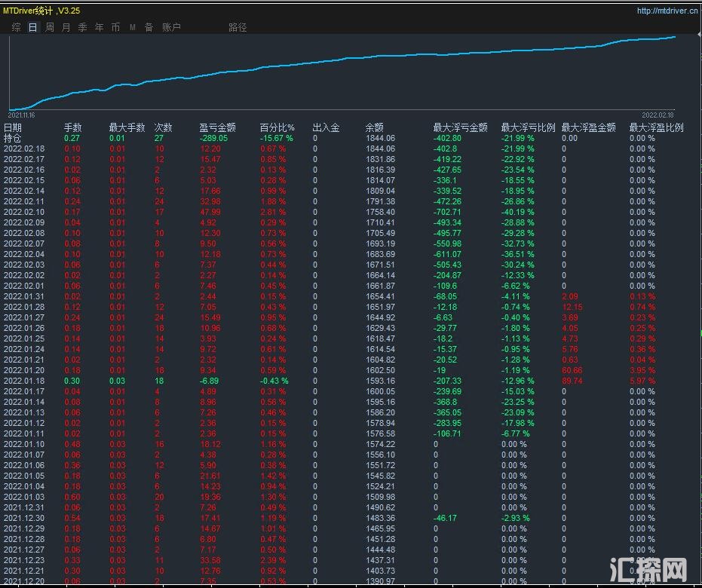Click the -550.98 floating loss on 2022.02.07

click(x=447, y=243)
